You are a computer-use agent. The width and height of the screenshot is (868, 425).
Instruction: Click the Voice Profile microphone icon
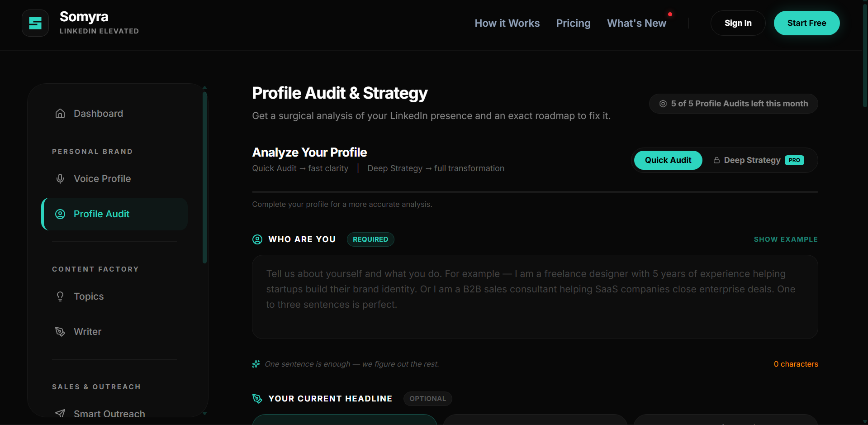pyautogui.click(x=60, y=178)
